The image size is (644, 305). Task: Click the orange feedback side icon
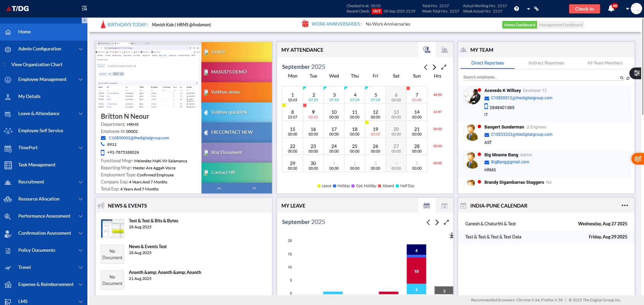coord(638,159)
